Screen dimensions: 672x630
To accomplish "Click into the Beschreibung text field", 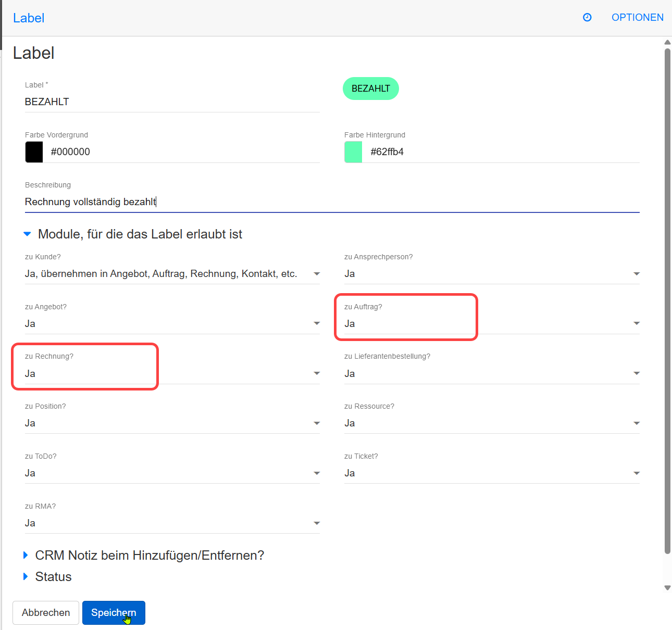I will (x=332, y=202).
